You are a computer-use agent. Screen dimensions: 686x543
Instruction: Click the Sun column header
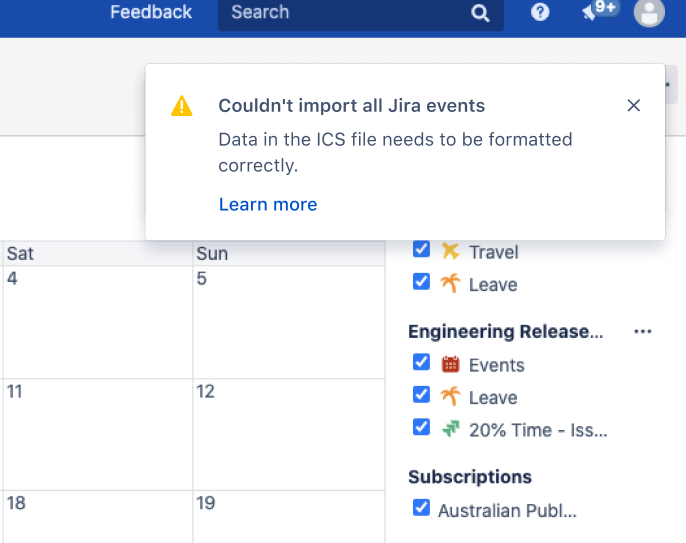[289, 253]
